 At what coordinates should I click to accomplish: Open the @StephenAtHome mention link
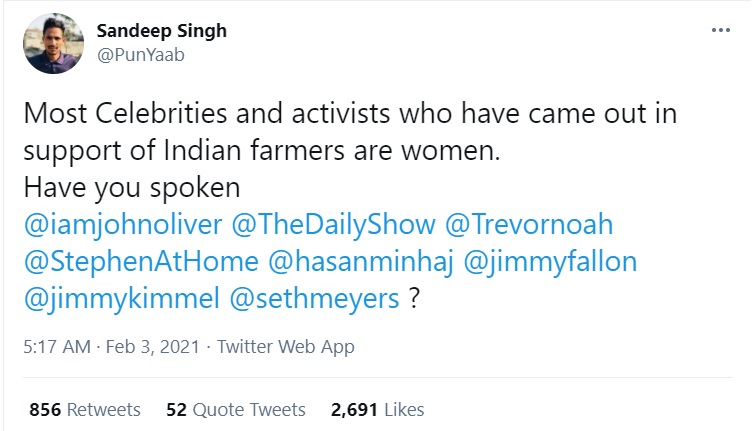coord(138,263)
